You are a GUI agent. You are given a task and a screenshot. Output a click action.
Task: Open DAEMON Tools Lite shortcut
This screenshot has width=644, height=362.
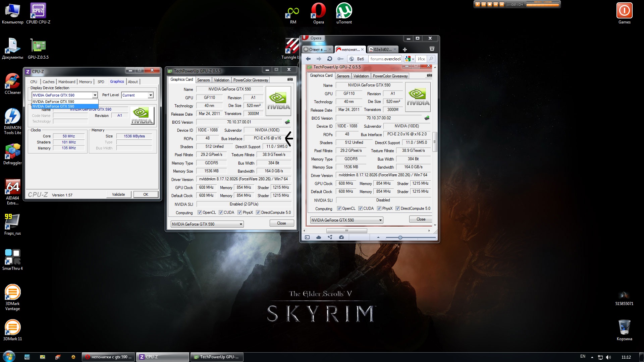tap(13, 121)
